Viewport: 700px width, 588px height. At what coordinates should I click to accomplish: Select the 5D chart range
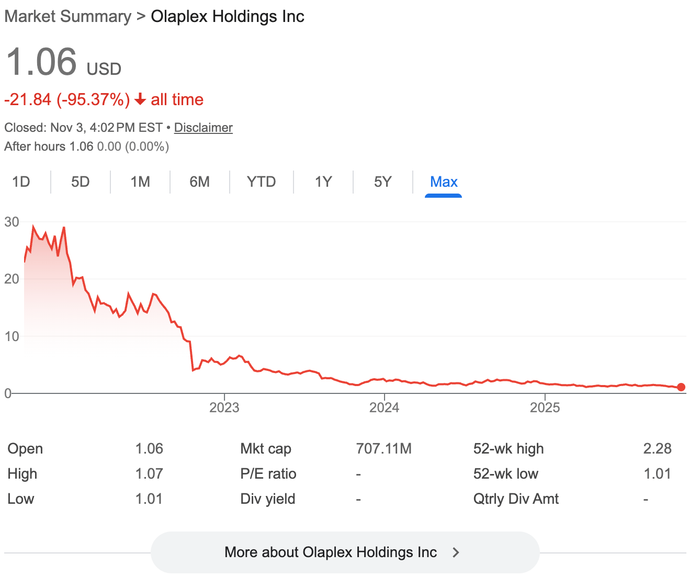[x=81, y=182]
